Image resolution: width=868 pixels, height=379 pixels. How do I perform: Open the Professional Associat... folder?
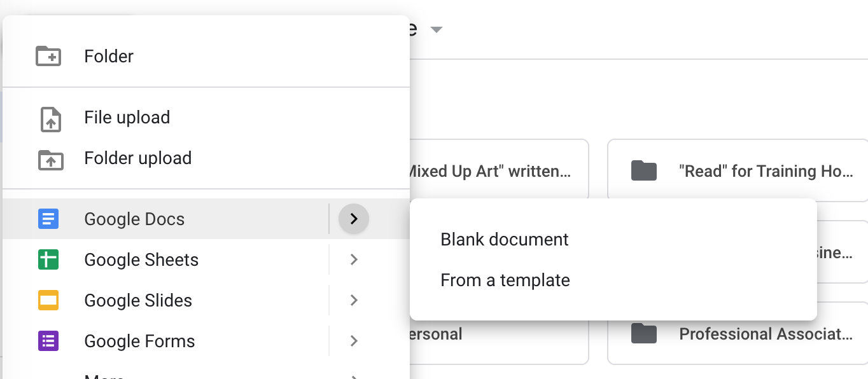766,334
